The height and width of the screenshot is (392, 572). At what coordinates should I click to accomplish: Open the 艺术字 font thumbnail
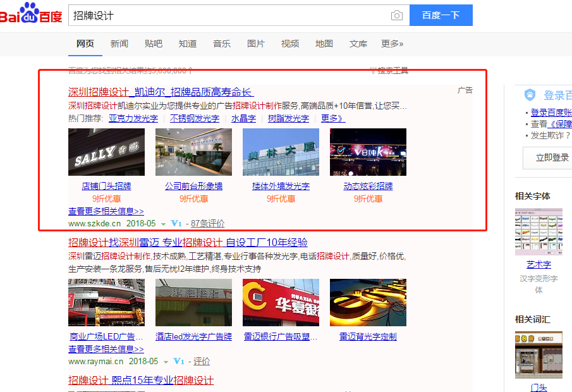[539, 231]
